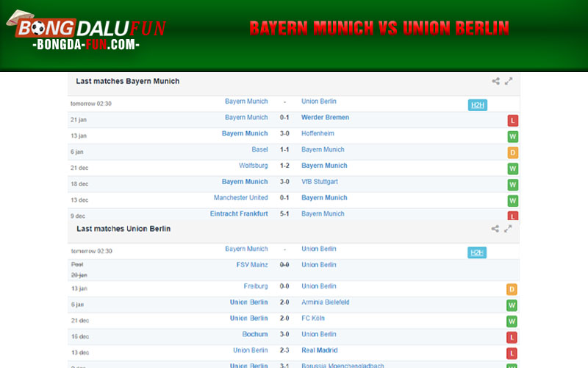The width and height of the screenshot is (588, 368).
Task: Click the 5-1 score of Eintracht Frankfurt match
Action: click(x=284, y=213)
